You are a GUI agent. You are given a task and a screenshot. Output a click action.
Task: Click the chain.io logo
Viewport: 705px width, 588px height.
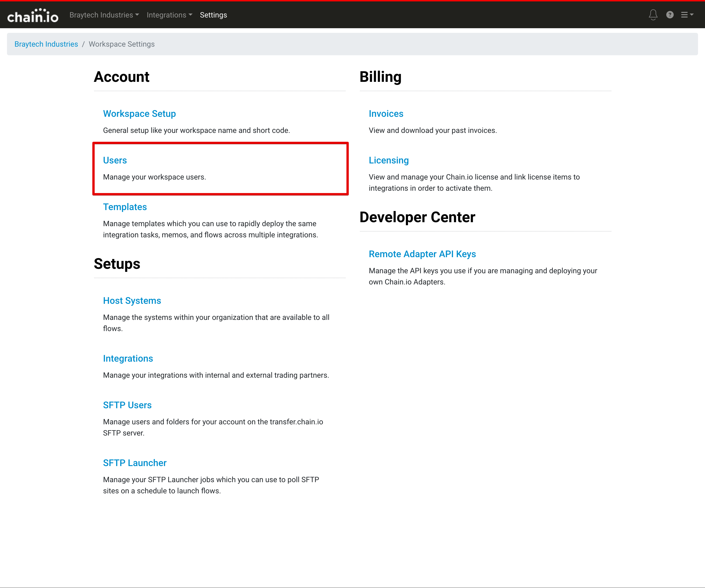click(33, 15)
